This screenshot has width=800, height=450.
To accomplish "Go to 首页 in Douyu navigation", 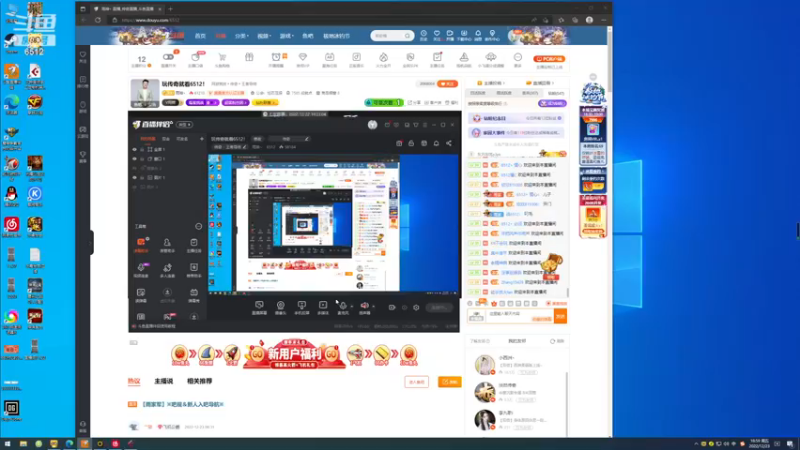I will coord(200,36).
